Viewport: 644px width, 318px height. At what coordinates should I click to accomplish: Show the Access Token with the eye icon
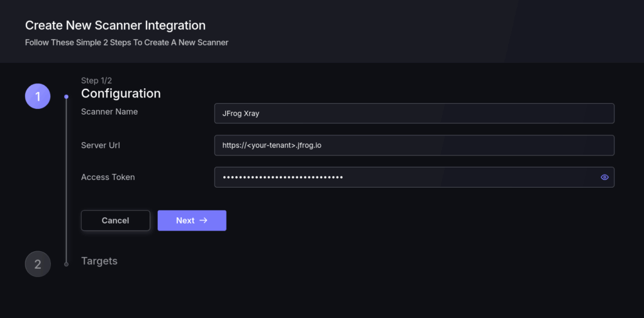[604, 178]
